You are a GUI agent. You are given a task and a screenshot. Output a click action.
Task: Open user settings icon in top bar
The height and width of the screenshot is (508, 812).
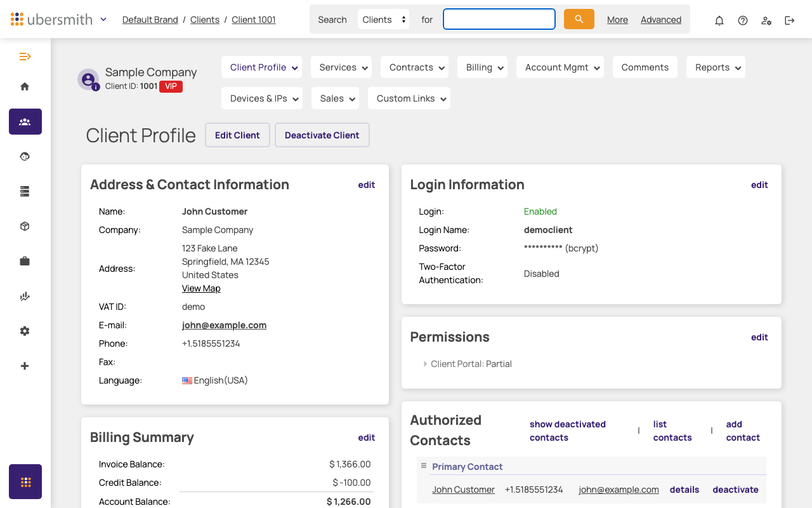point(766,20)
